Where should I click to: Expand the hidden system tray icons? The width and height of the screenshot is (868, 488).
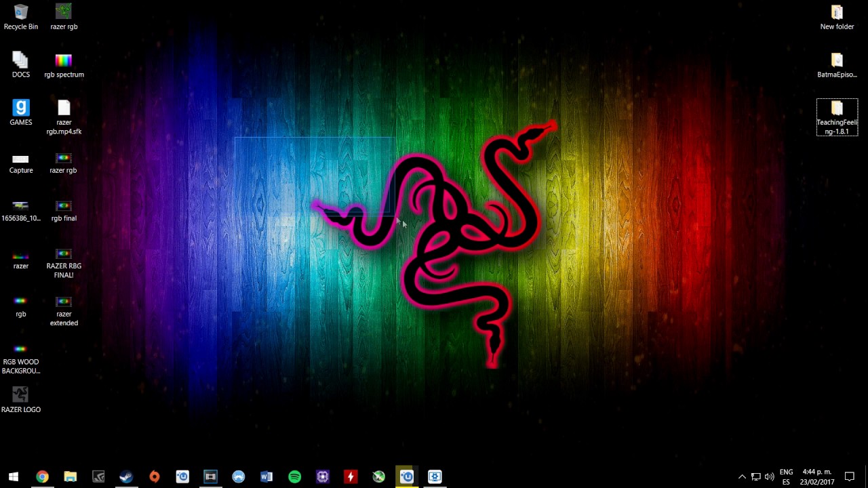click(x=742, y=476)
